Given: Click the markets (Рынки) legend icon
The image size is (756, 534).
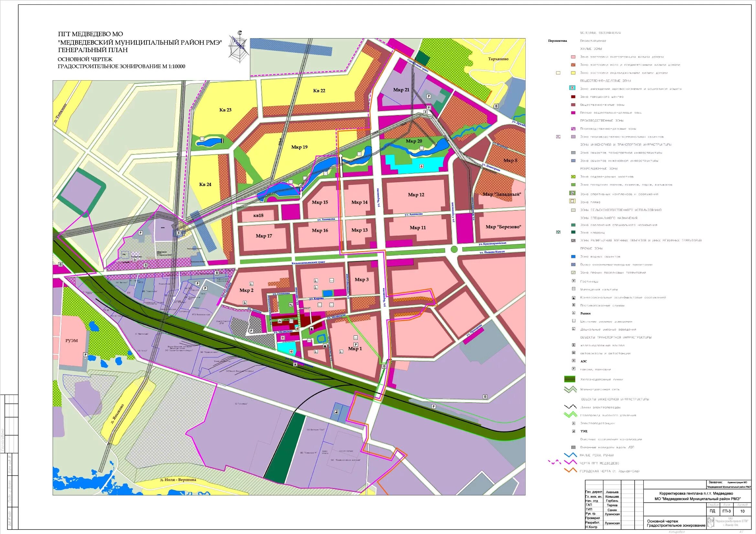Looking at the screenshot, I should (x=574, y=313).
